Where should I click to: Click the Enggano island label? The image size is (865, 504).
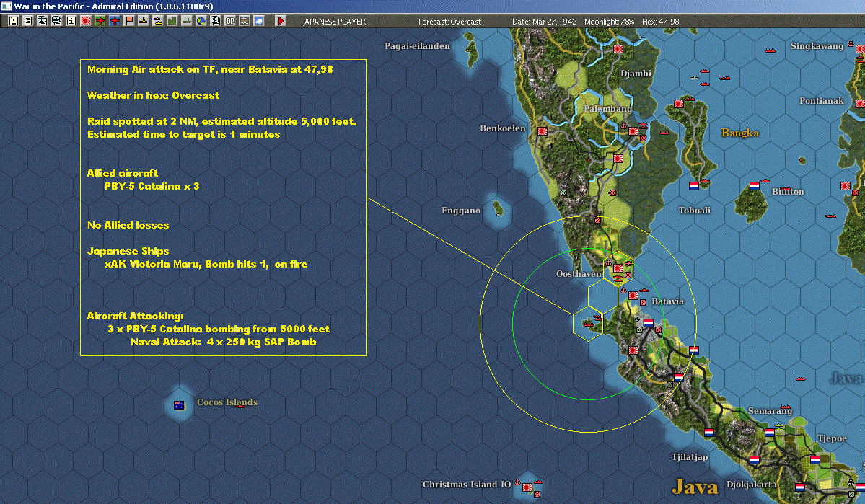(x=460, y=210)
